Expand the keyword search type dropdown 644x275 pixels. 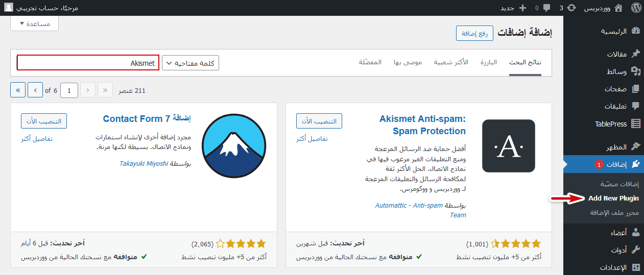[190, 63]
